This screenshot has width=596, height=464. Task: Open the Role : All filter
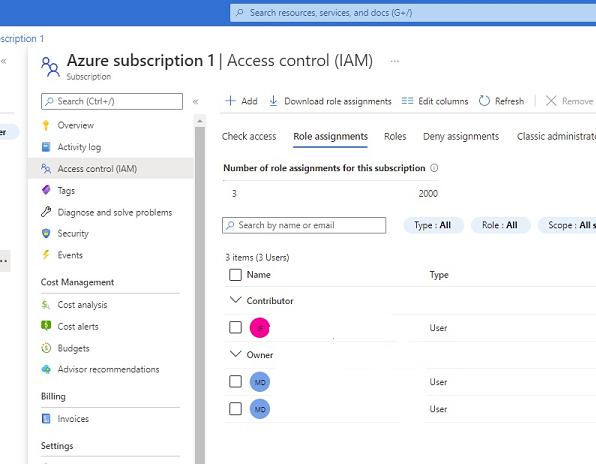point(500,225)
